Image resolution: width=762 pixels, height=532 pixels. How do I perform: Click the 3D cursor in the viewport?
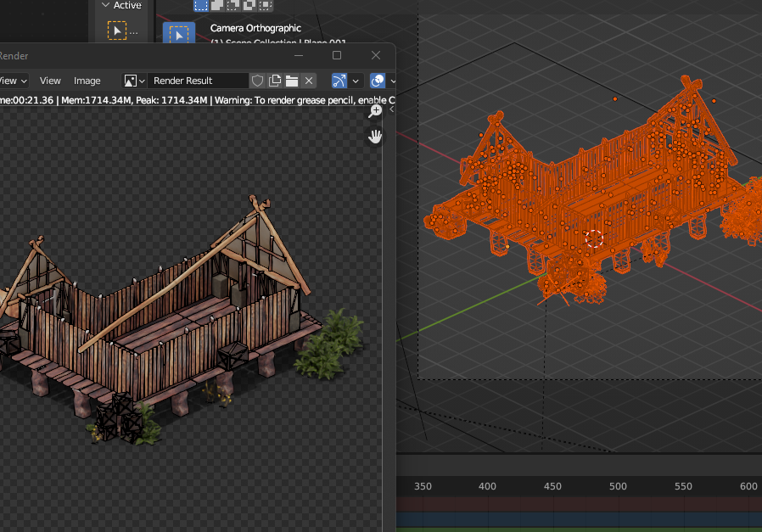594,238
